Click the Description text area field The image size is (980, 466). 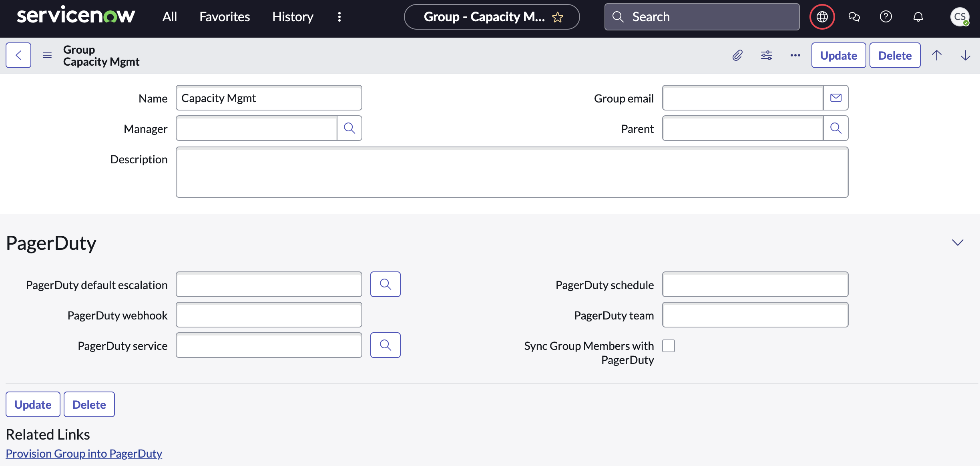coord(512,173)
